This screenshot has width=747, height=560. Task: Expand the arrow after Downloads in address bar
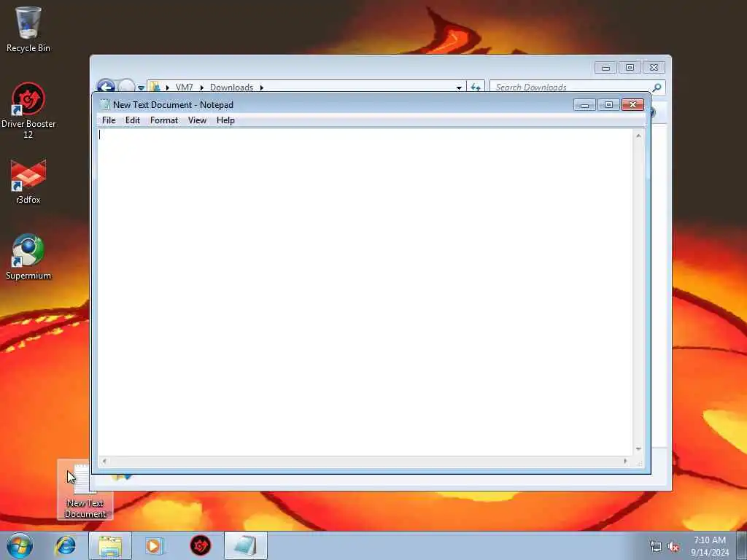[262, 87]
